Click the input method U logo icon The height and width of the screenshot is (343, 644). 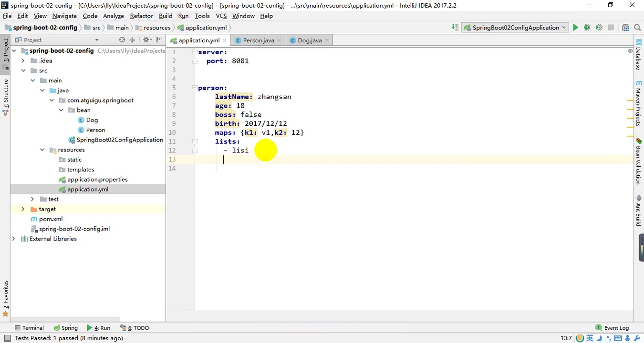(580, 338)
